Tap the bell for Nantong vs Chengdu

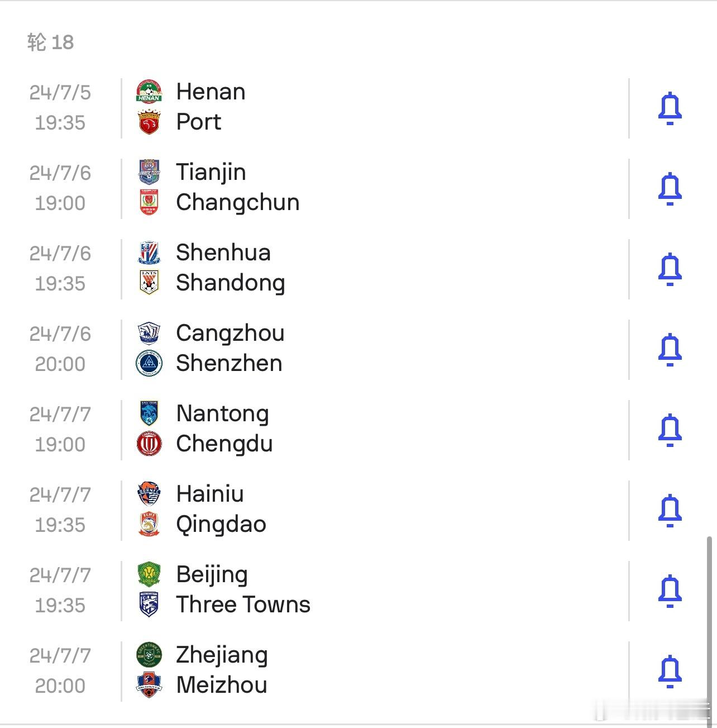pos(670,430)
